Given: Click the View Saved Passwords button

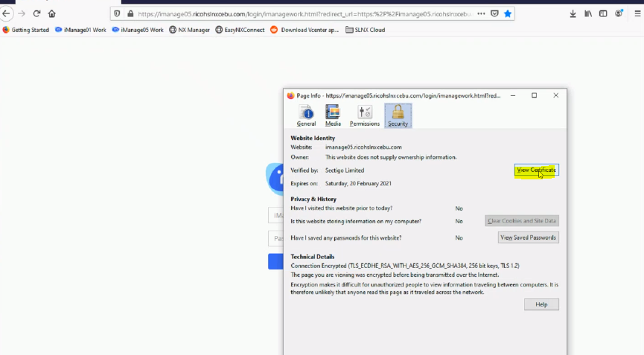Looking at the screenshot, I should [528, 237].
